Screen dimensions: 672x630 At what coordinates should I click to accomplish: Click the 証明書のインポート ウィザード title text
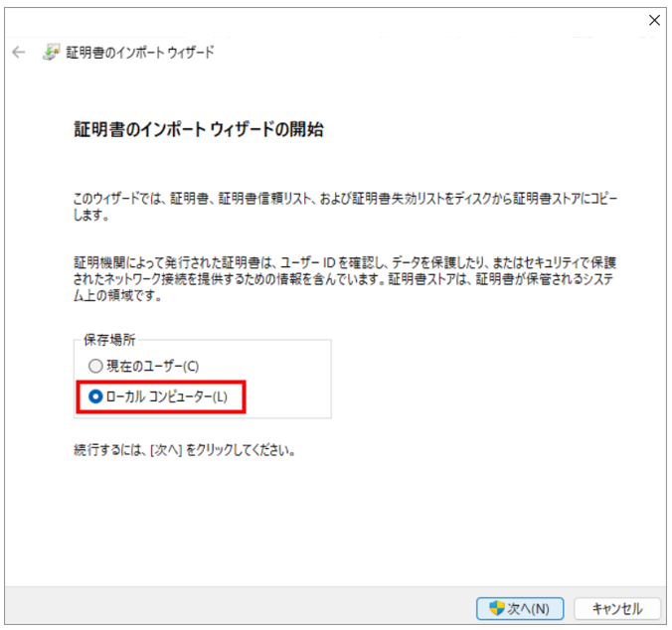click(140, 53)
